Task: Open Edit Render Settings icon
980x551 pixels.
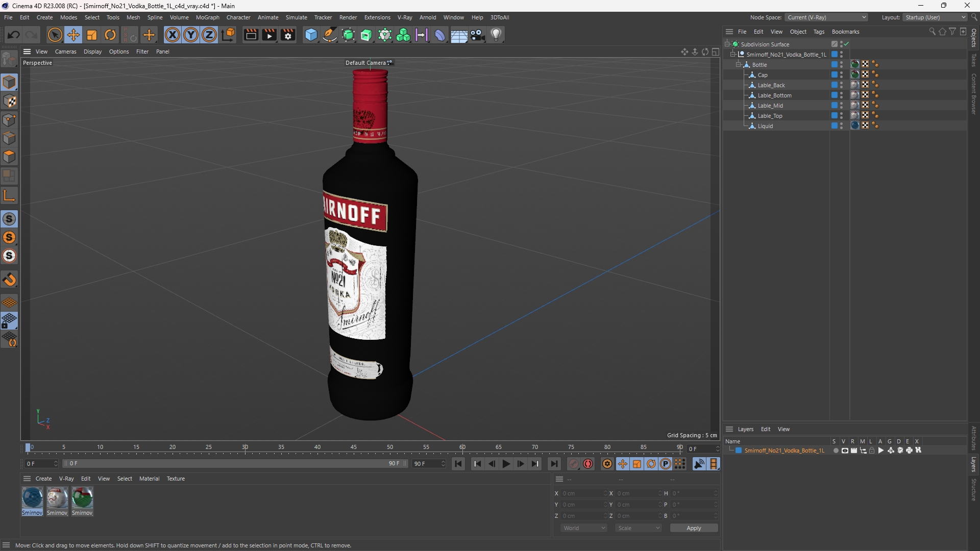Action: click(x=288, y=35)
